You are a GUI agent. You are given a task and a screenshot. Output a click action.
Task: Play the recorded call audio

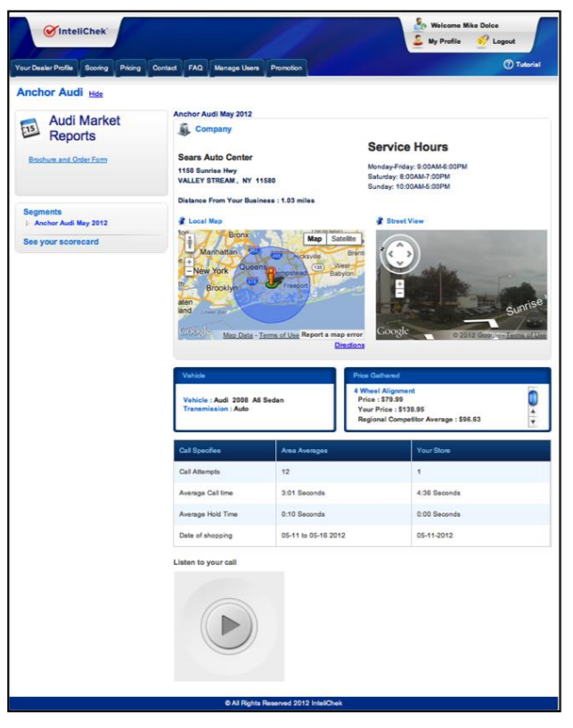(229, 626)
